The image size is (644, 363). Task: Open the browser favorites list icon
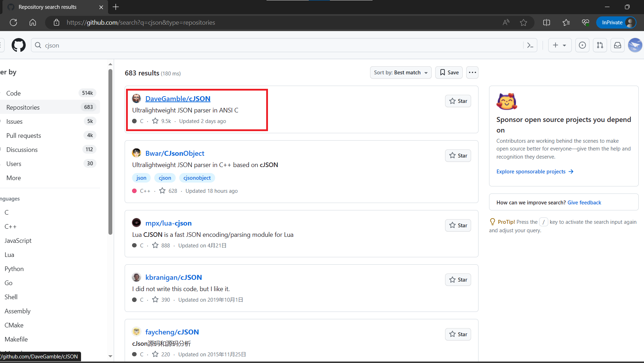coord(566,23)
